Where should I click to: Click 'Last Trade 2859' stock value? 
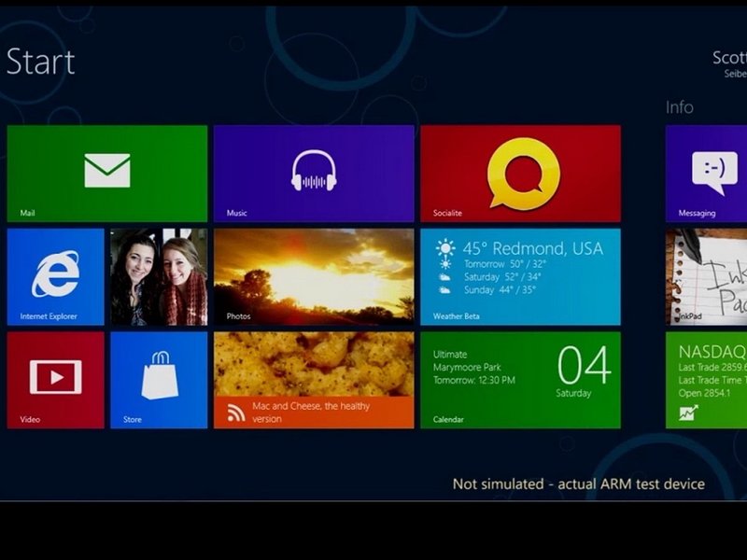tap(712, 367)
